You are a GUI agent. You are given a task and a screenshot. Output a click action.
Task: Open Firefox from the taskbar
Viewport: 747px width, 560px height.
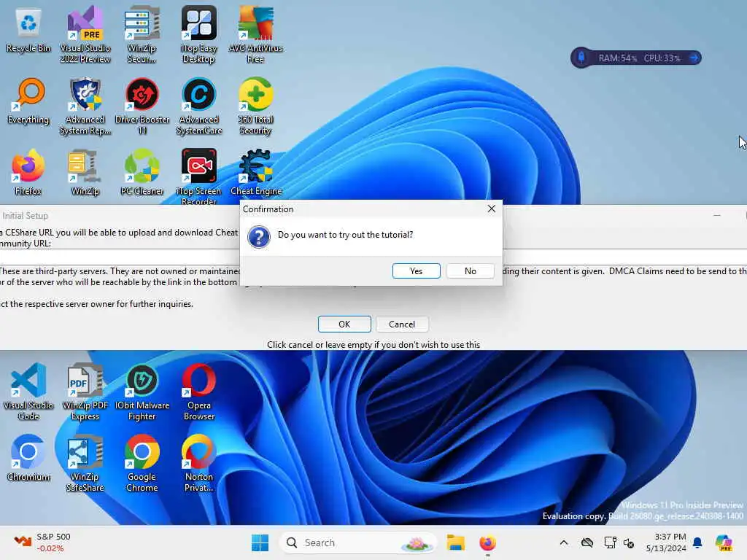487,542
